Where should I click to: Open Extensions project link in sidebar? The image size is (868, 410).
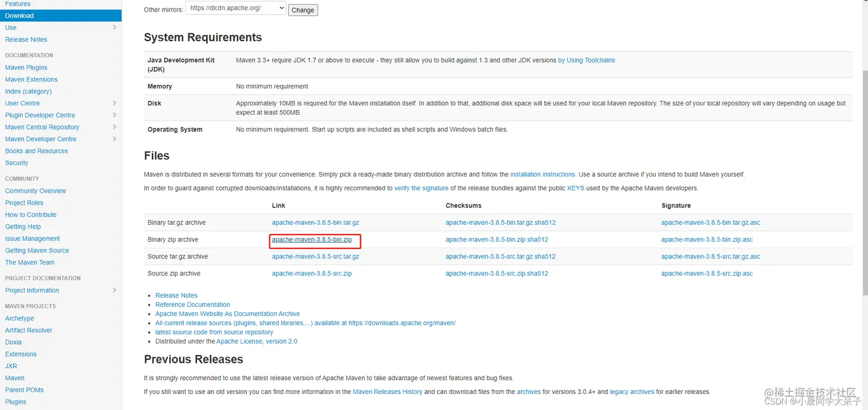(21, 354)
